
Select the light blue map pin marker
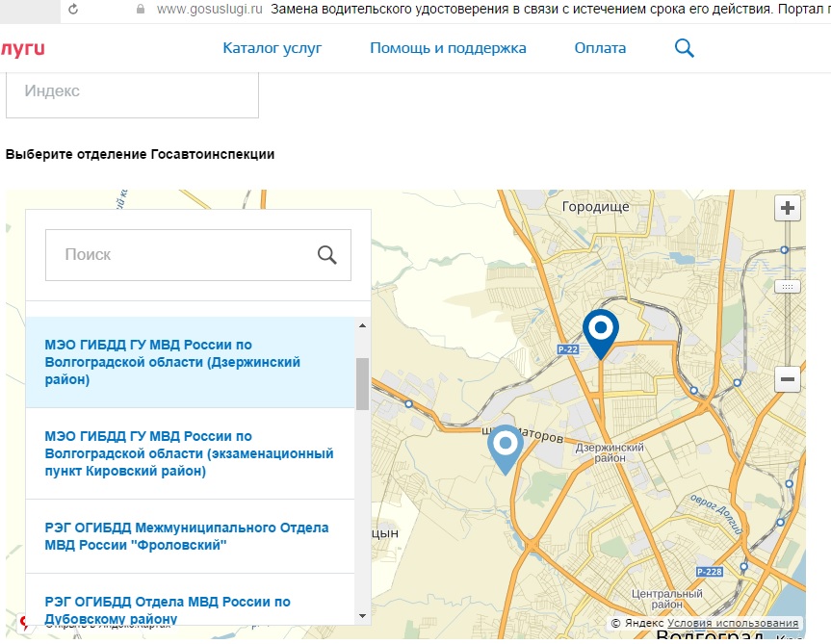pos(506,450)
